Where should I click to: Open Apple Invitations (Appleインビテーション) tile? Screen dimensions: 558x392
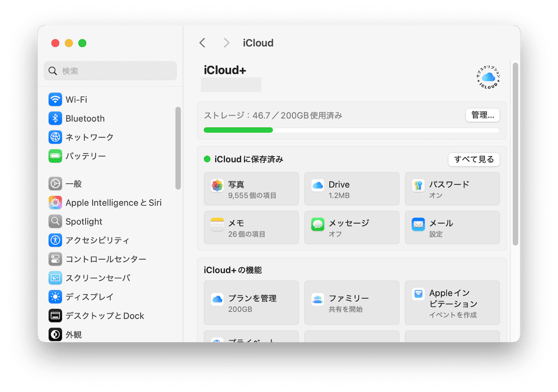(452, 303)
